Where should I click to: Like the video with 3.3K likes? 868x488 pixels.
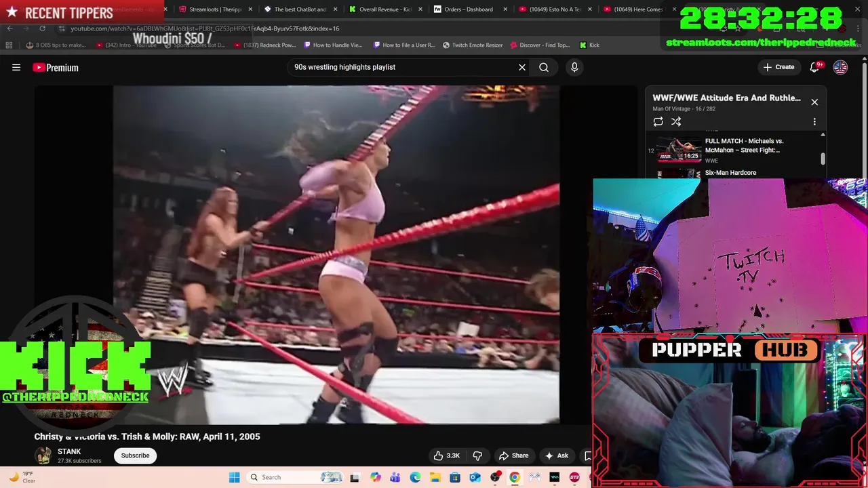[447, 455]
